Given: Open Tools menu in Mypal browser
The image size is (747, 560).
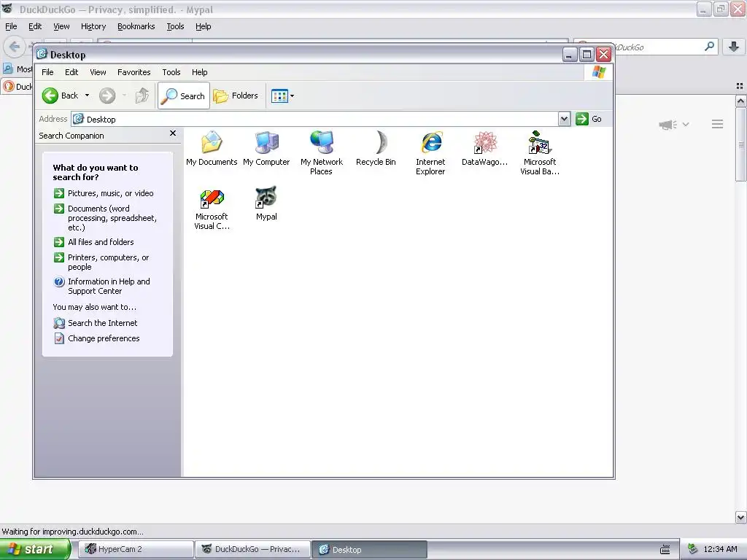Looking at the screenshot, I should click(175, 26).
